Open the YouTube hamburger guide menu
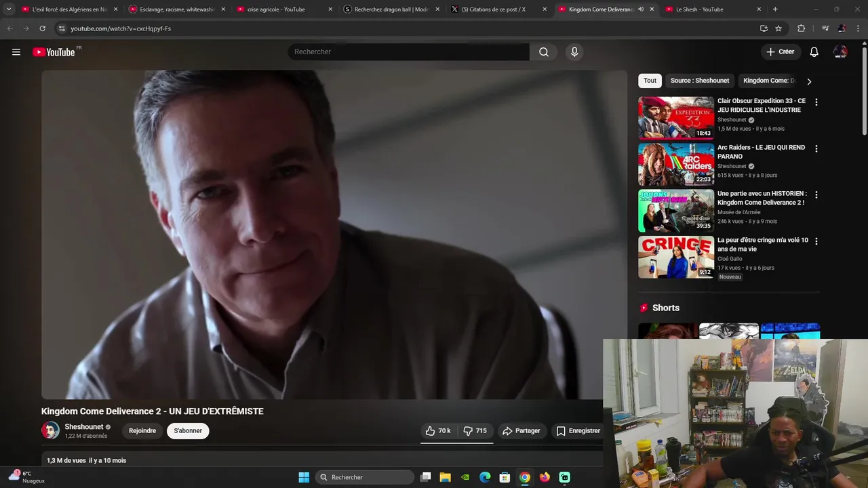 pos(16,52)
